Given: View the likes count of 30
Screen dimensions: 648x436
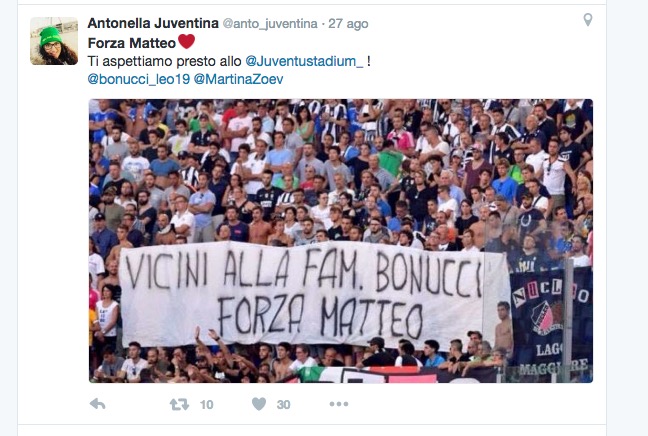Looking at the screenshot, I should click(283, 405).
